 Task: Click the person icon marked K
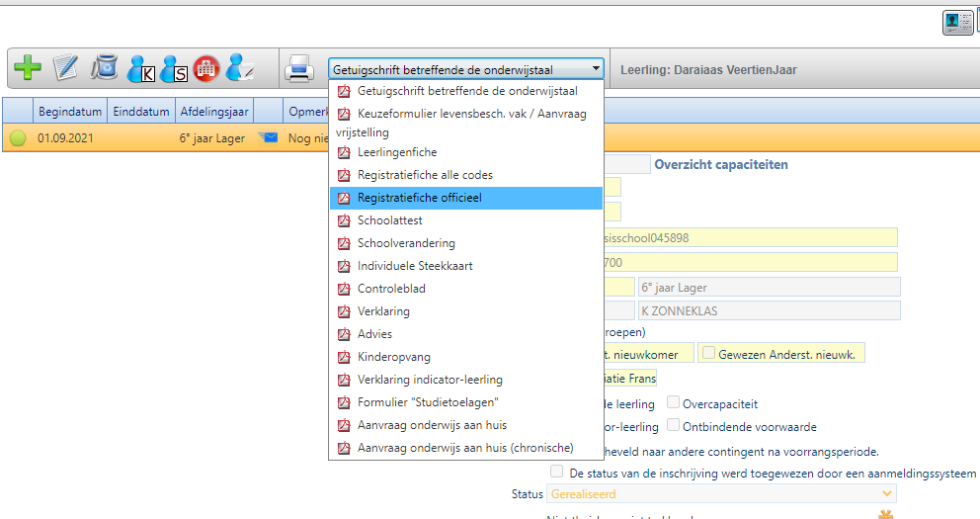140,68
